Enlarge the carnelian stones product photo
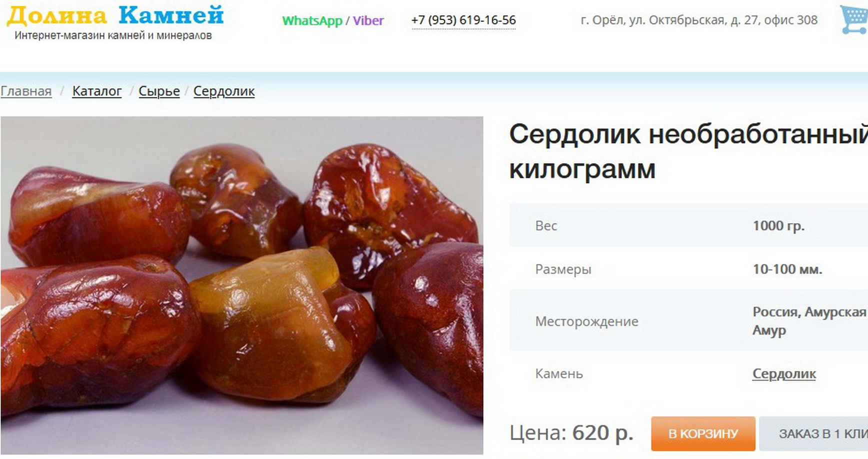 click(242, 285)
